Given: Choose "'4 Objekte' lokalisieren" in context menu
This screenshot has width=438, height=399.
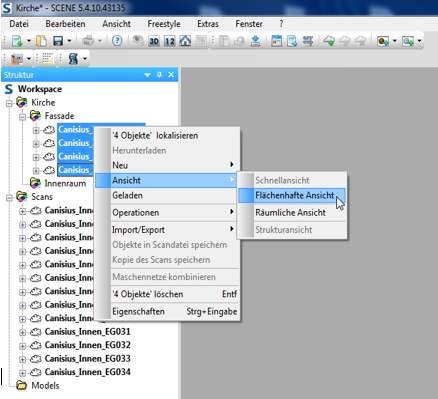Looking at the screenshot, I should (167, 136).
